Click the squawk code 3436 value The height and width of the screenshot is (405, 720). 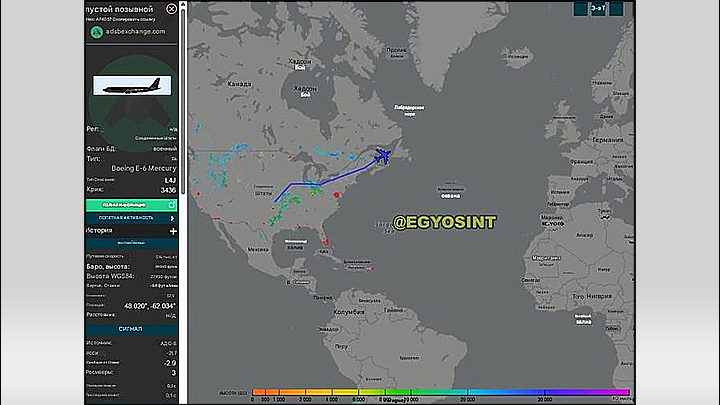167,189
